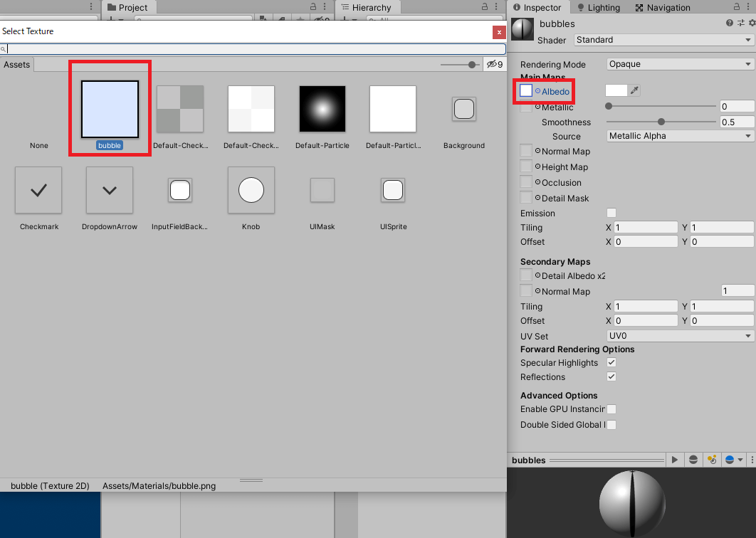
Task: Select the Checkmark texture icon
Action: tap(38, 190)
